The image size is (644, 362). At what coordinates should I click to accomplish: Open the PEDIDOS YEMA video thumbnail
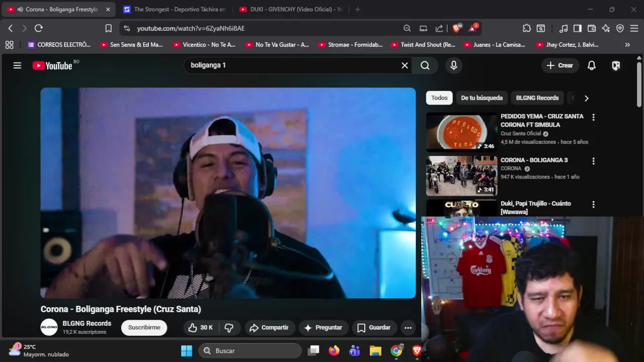(461, 132)
